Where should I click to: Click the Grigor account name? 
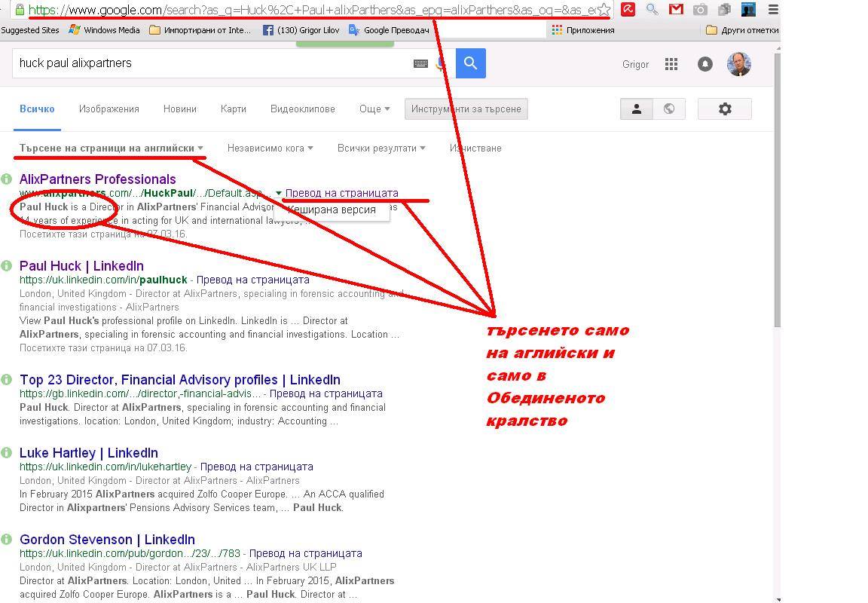pyautogui.click(x=635, y=64)
